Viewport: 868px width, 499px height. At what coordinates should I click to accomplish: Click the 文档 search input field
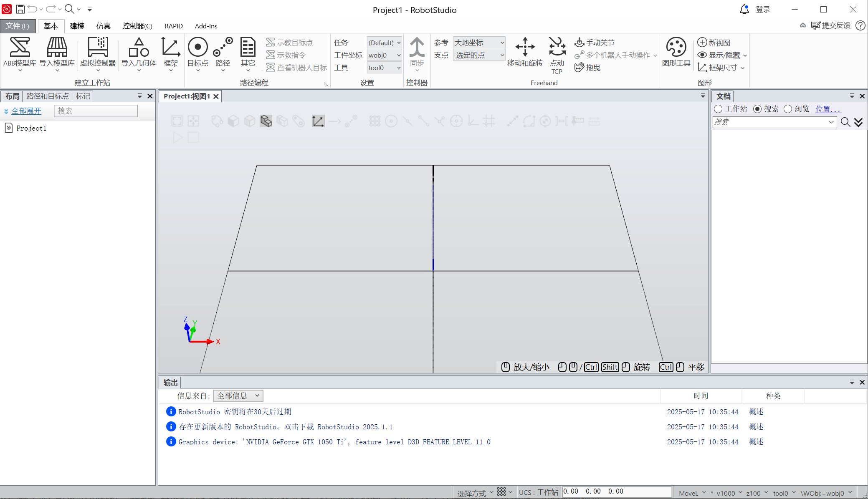[x=770, y=122]
